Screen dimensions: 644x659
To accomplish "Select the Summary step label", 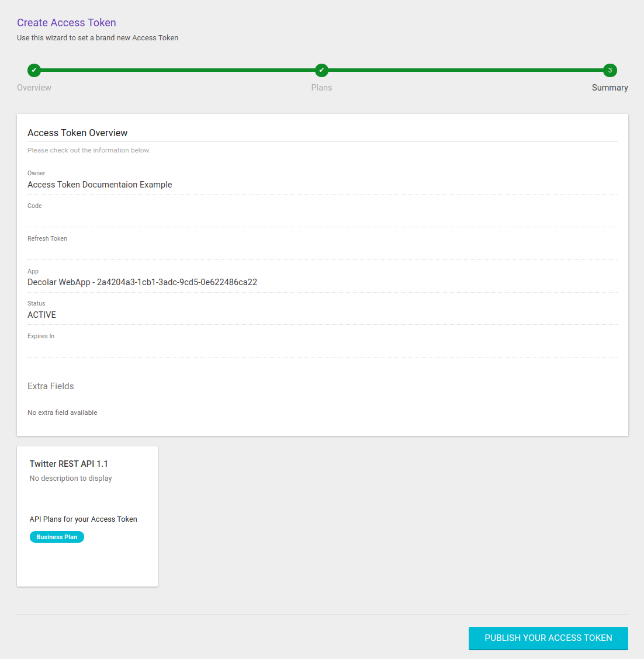I will pos(610,87).
